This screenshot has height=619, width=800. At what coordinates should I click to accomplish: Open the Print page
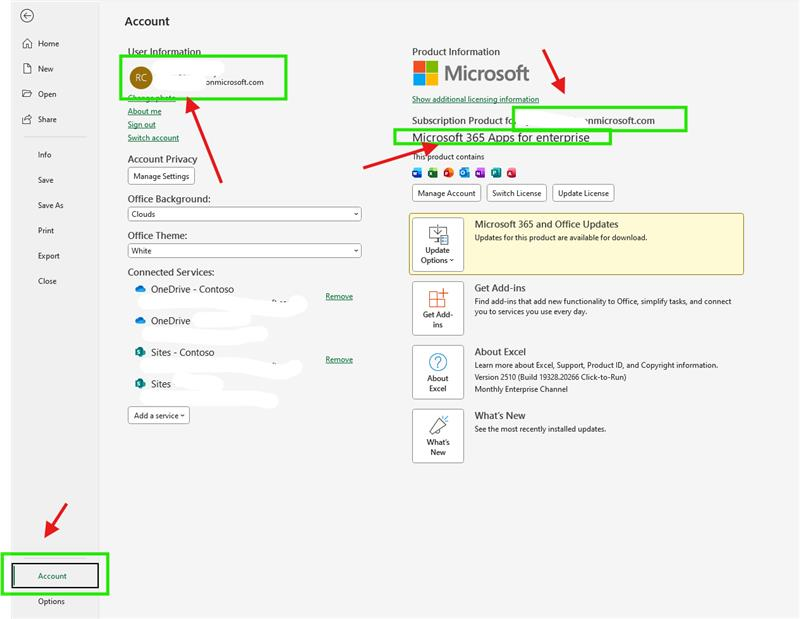coord(46,231)
